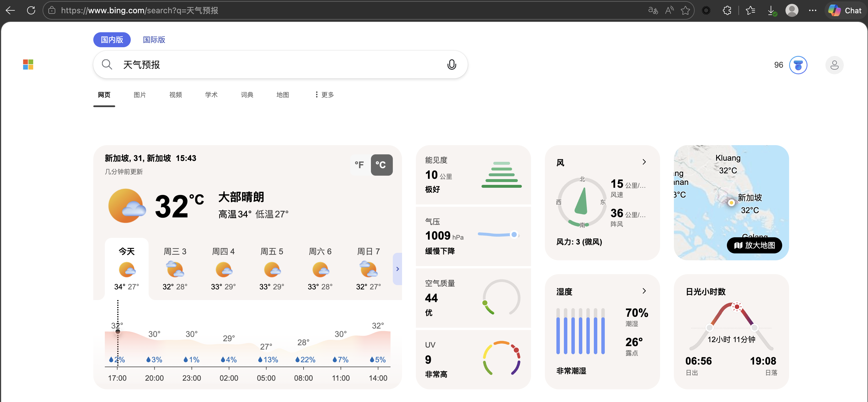
Task: Select the 视频 tab
Action: pos(176,95)
